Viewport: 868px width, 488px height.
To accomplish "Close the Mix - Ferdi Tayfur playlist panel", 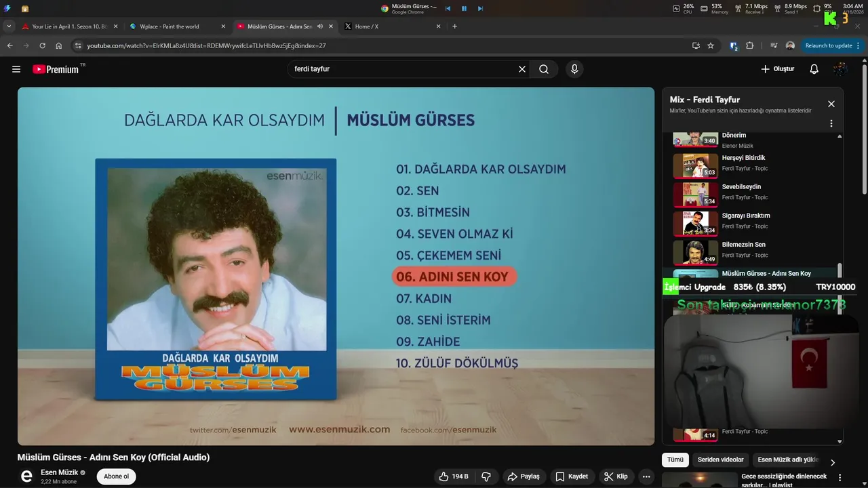I will (831, 104).
